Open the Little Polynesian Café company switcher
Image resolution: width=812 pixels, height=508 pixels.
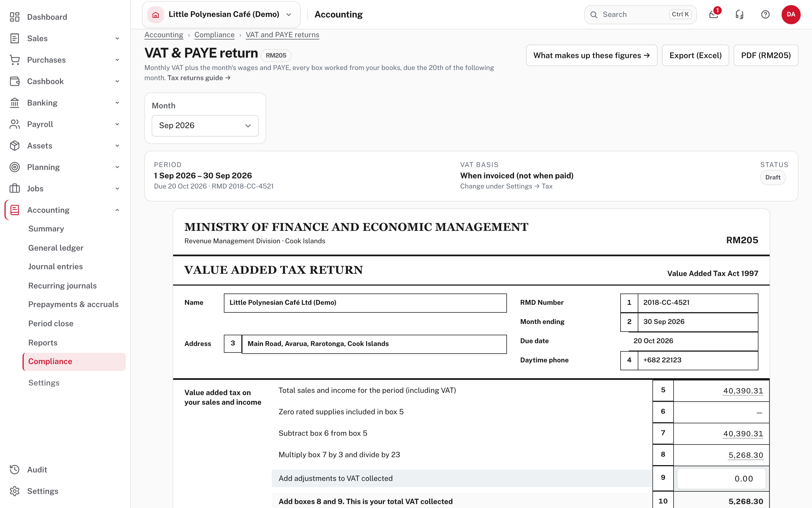[x=221, y=14]
